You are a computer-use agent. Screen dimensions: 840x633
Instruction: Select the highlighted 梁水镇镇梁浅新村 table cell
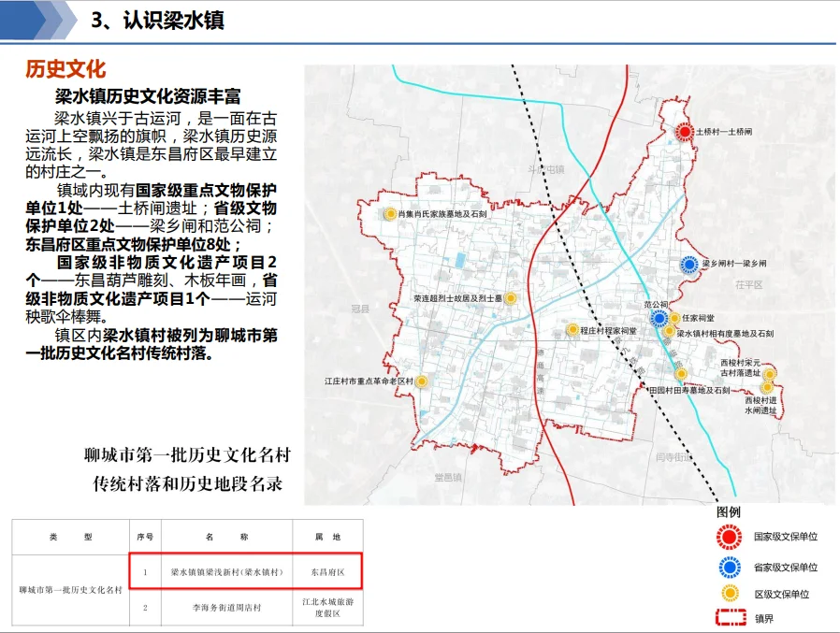click(x=226, y=570)
